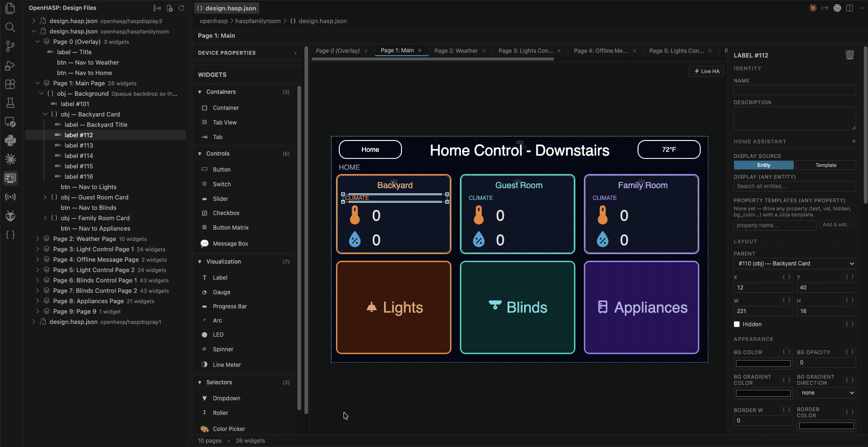Click the Blinds card on canvas
The width and height of the screenshot is (868, 447).
[x=517, y=307]
